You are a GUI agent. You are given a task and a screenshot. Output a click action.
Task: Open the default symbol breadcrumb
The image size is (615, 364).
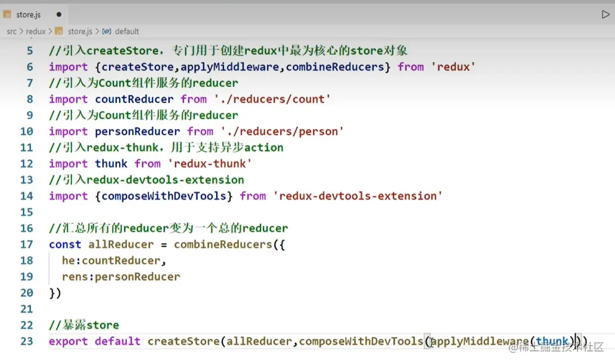pyautogui.click(x=127, y=32)
